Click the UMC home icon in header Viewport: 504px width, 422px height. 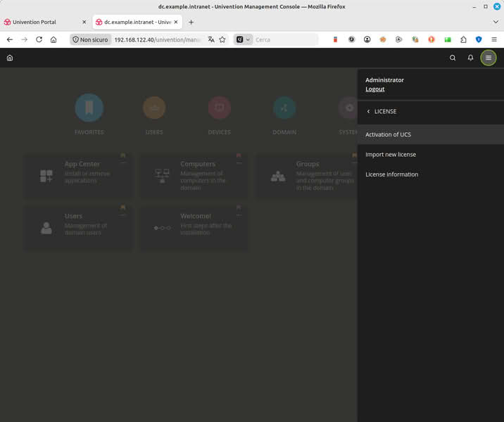[10, 58]
